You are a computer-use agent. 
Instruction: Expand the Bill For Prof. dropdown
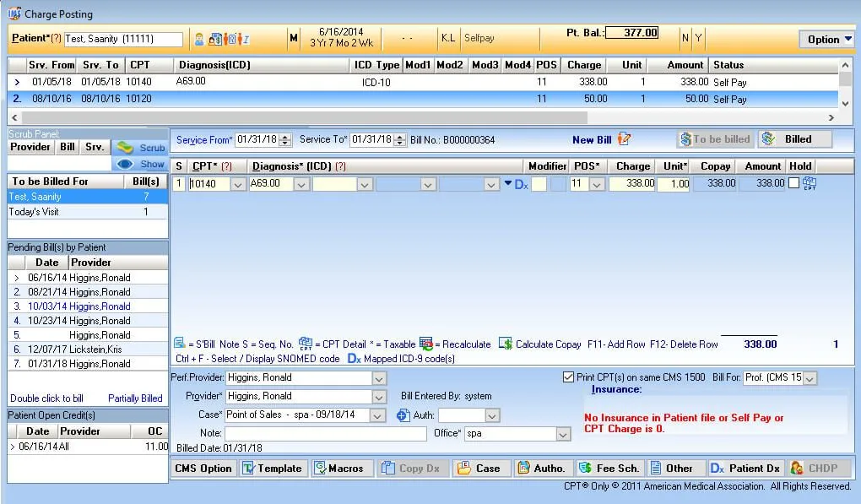[810, 378]
